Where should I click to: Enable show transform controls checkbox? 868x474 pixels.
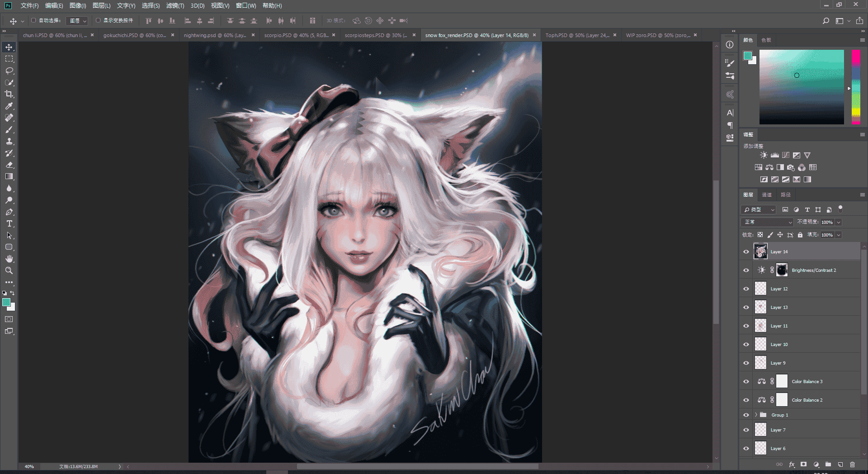coord(98,20)
